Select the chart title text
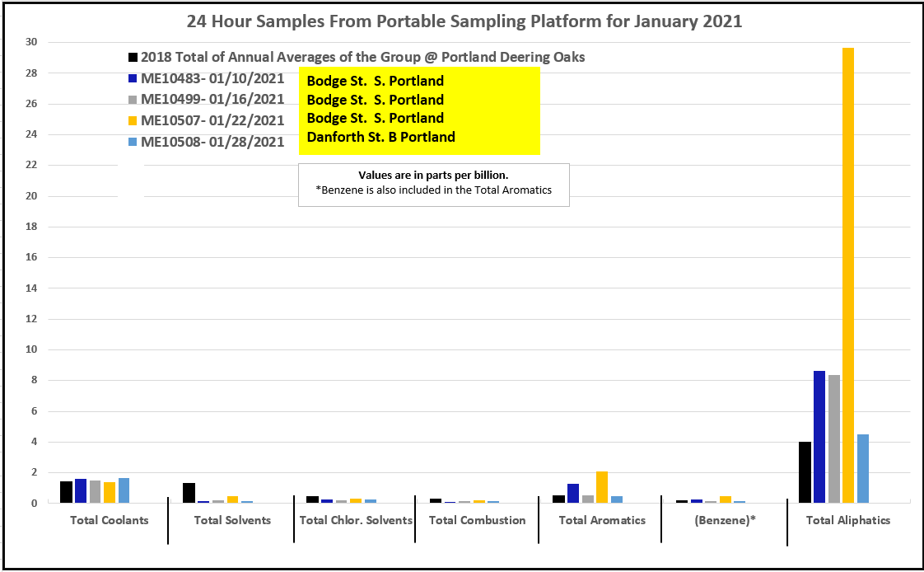This screenshot has height=572, width=924. pyautogui.click(x=464, y=21)
